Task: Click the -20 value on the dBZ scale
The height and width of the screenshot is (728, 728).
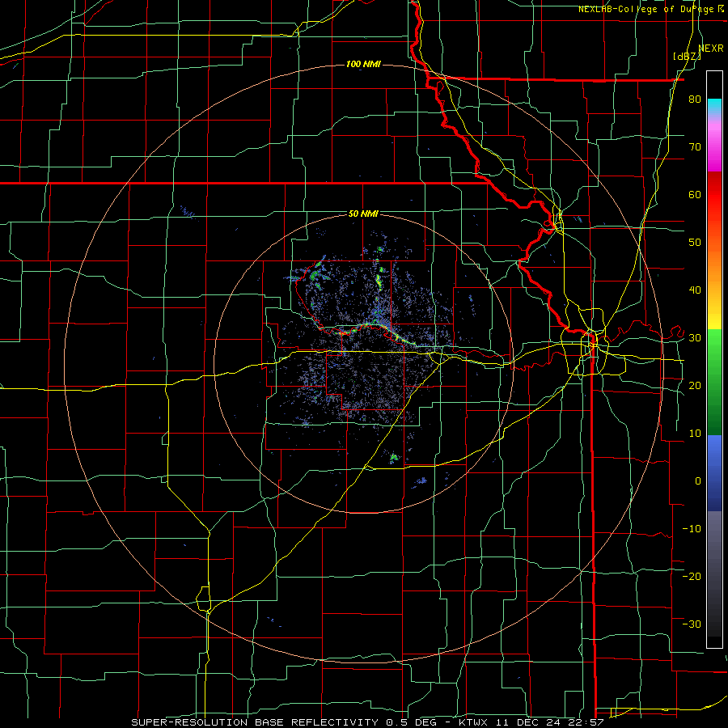Action: [x=692, y=576]
